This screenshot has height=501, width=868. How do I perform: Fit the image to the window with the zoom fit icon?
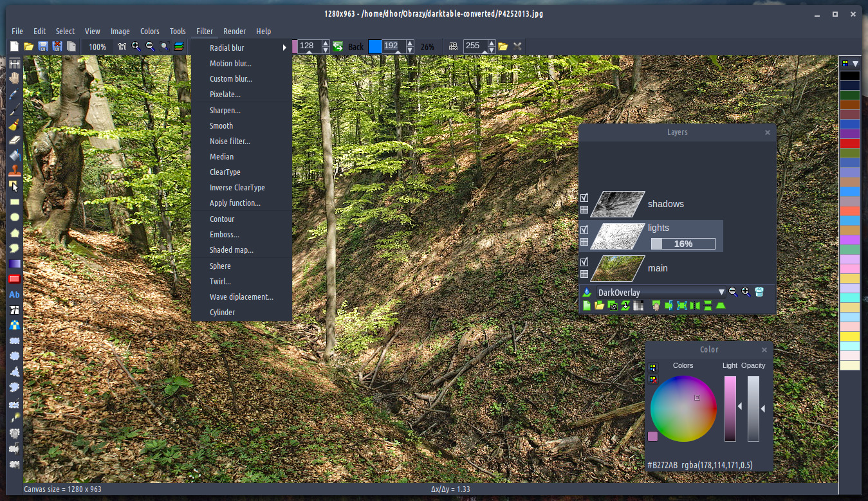point(165,46)
